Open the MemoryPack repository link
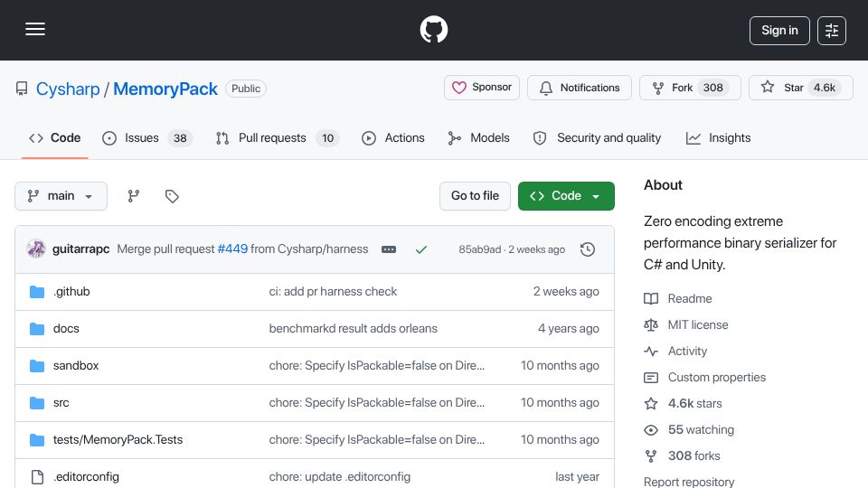This screenshot has height=488, width=868. tap(165, 89)
